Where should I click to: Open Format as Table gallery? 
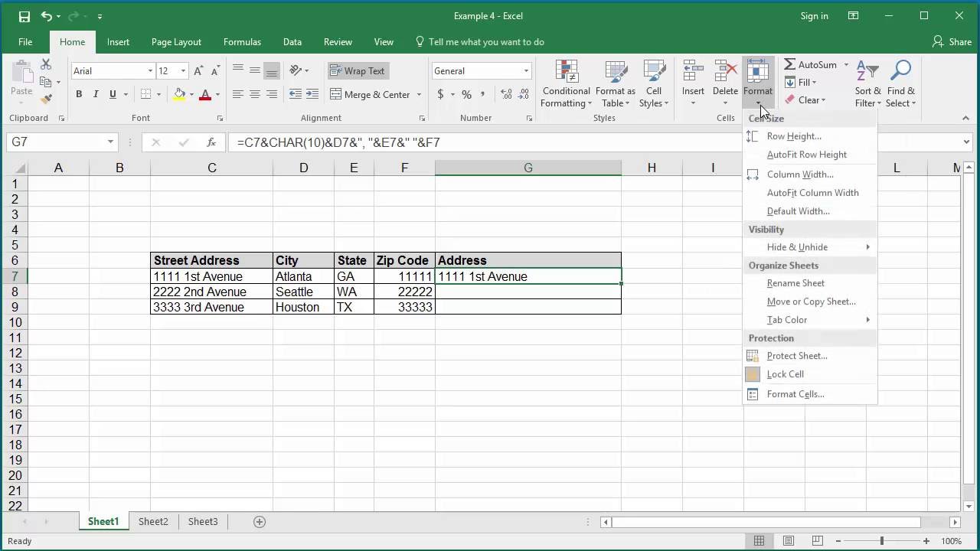tap(616, 84)
